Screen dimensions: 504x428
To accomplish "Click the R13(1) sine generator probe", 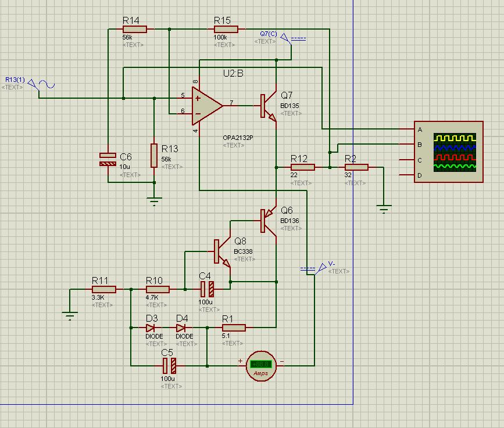I will (x=41, y=85).
